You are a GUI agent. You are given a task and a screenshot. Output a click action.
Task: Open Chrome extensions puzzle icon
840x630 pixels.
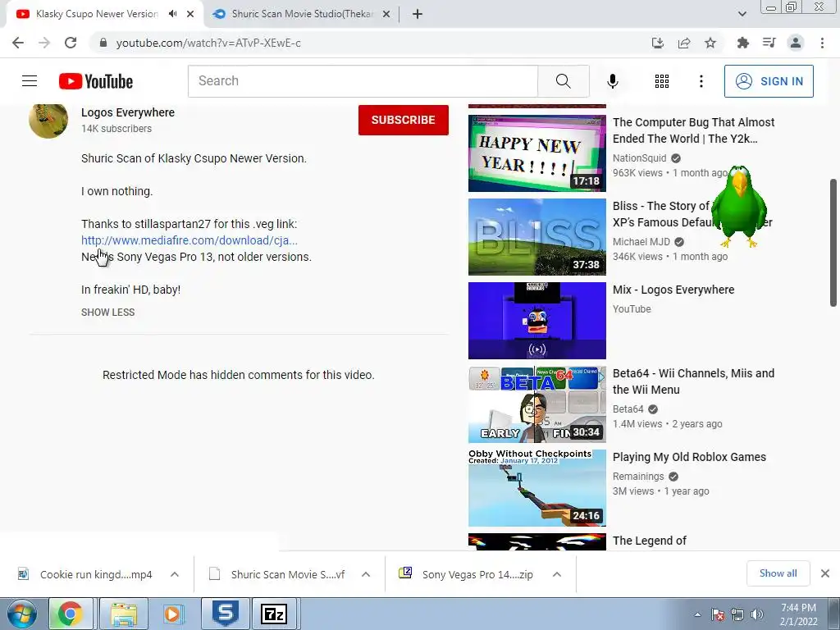coord(742,43)
